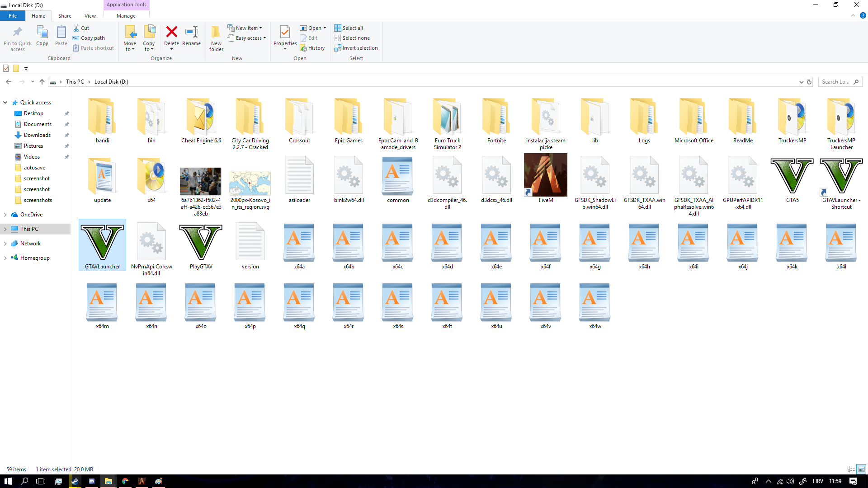The image size is (868, 488).
Task: Switch to the Share ribbon tab
Action: 65,16
